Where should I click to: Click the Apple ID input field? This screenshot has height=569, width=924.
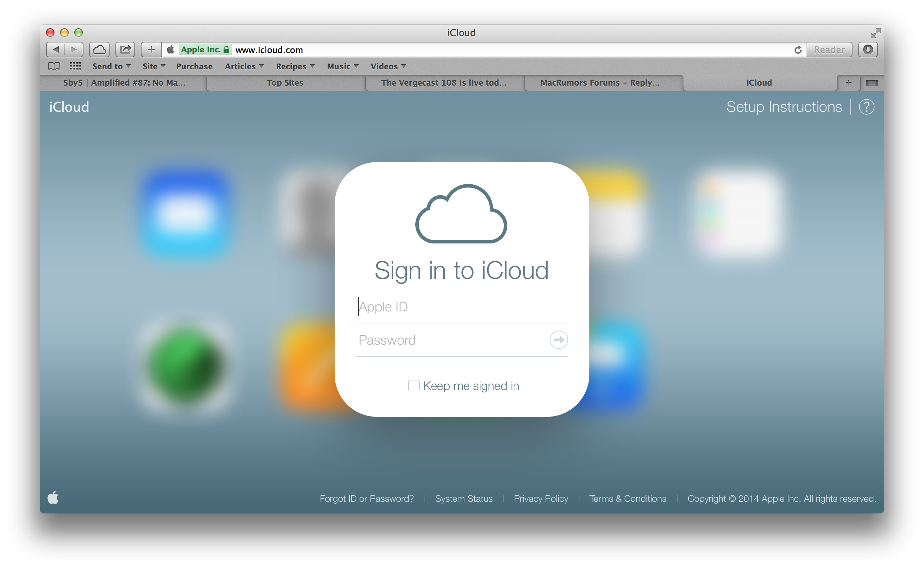(461, 307)
